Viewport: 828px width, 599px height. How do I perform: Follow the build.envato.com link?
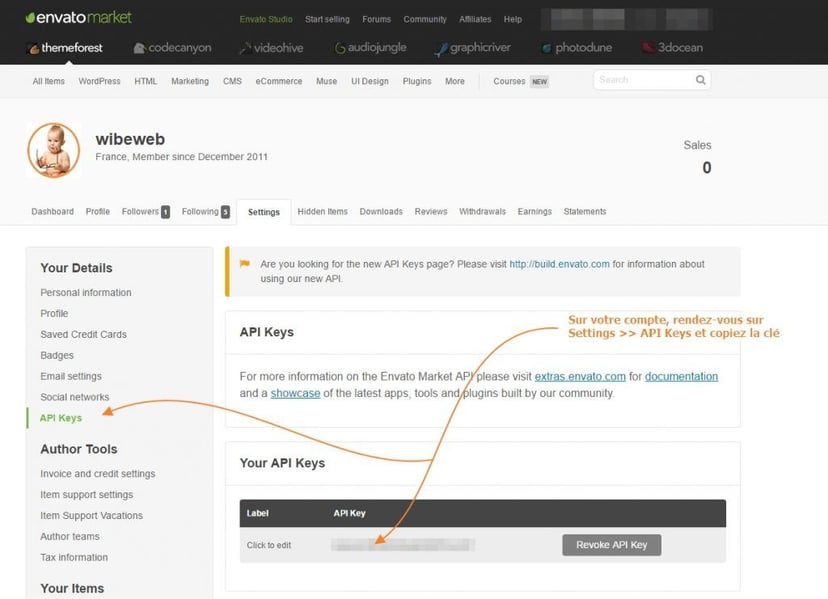click(559, 264)
